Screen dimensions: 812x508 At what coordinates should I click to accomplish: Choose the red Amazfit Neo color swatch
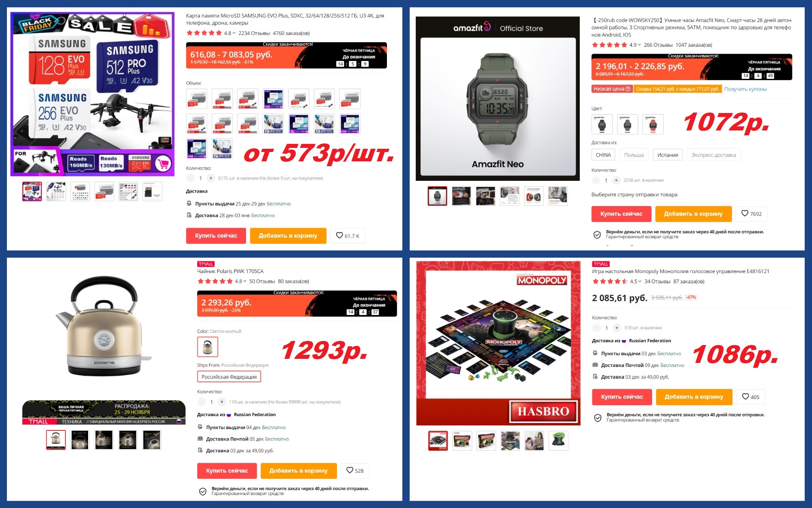[x=653, y=124]
